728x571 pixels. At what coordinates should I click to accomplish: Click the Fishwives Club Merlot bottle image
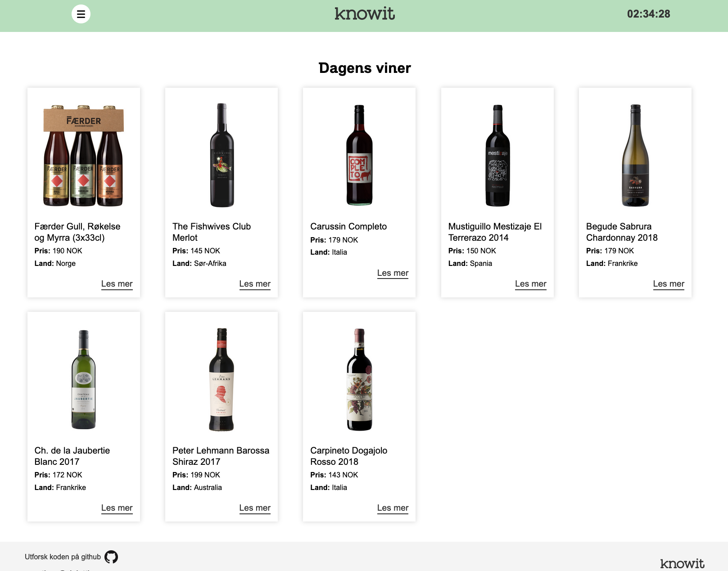pyautogui.click(x=222, y=155)
